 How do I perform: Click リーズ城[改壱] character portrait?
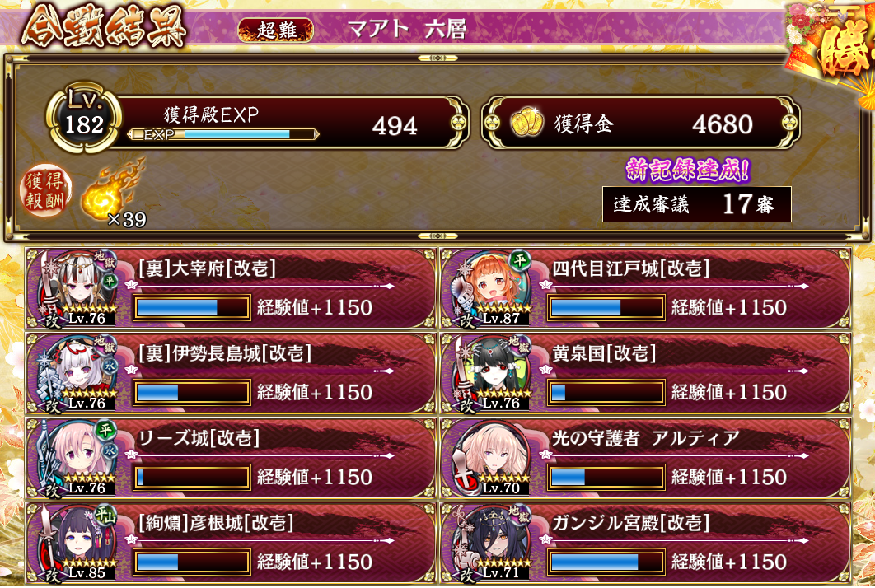pos(77,457)
